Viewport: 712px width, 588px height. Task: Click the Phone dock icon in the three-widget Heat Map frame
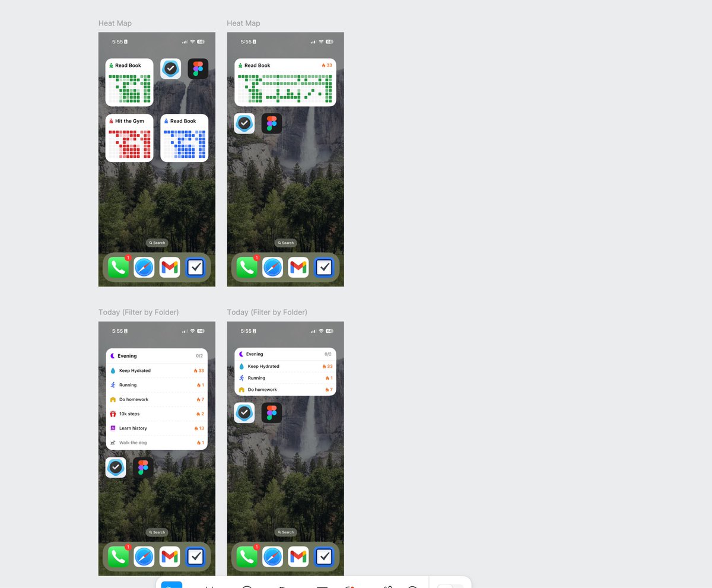119,268
